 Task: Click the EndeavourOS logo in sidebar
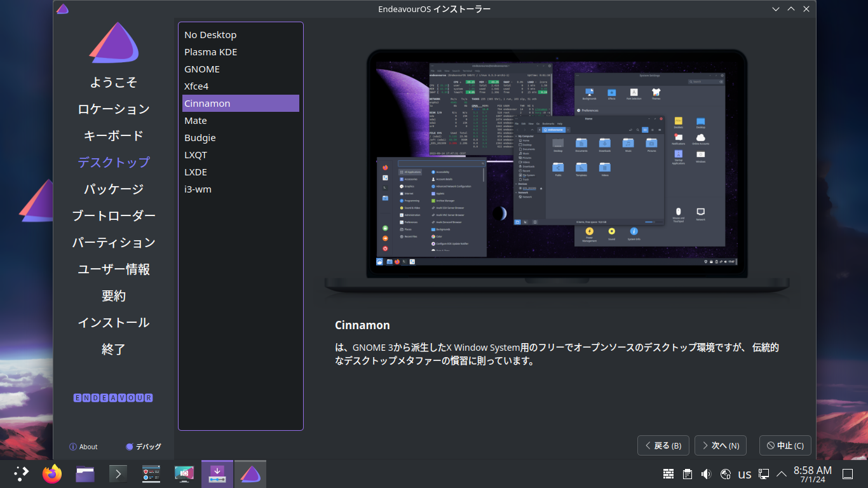coord(114,43)
